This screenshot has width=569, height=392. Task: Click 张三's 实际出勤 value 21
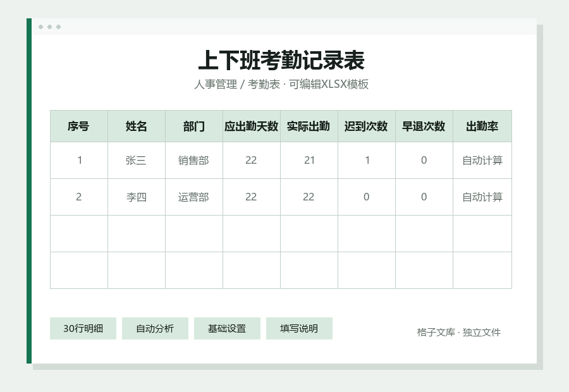click(309, 160)
